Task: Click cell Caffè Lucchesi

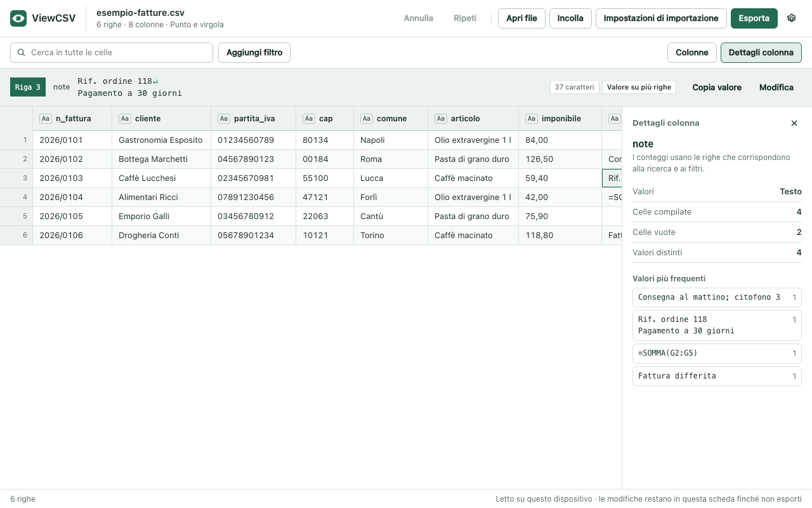Action: coord(161,178)
